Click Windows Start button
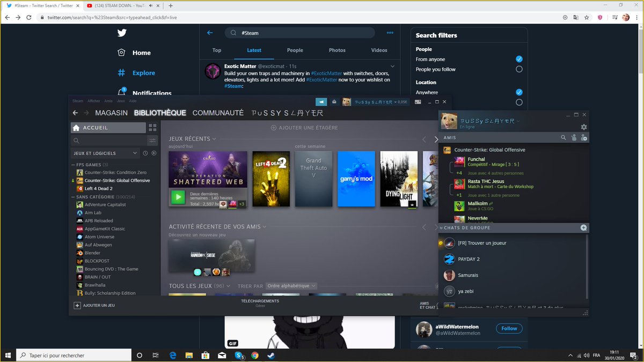Image resolution: width=644 pixels, height=362 pixels. click(8, 355)
